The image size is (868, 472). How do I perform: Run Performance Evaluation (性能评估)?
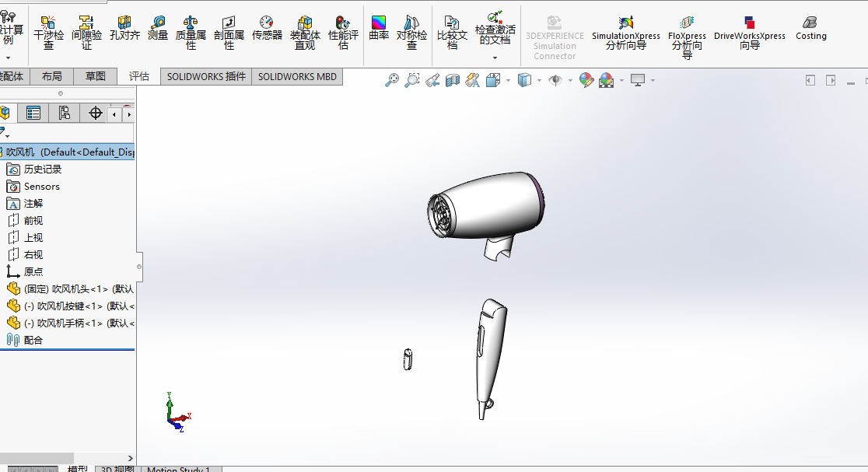pos(343,33)
